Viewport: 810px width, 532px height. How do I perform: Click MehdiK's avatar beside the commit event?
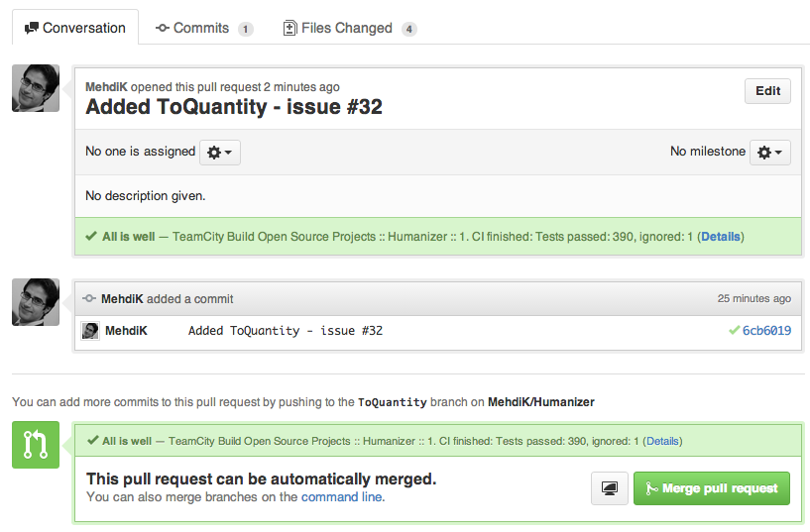click(36, 302)
